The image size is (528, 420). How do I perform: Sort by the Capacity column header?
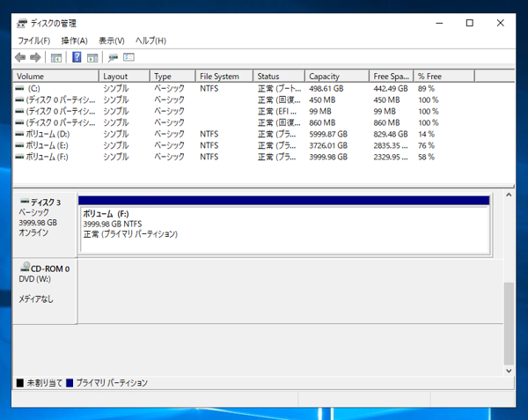click(337, 76)
